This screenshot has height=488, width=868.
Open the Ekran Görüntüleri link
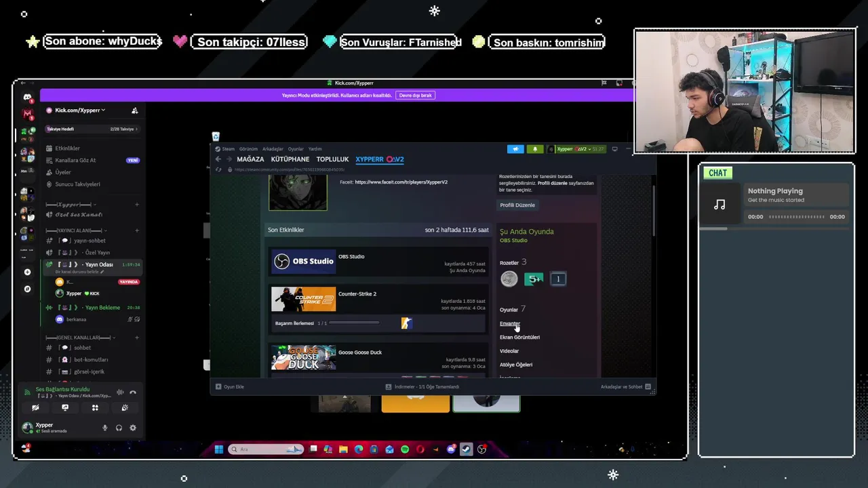tap(519, 337)
